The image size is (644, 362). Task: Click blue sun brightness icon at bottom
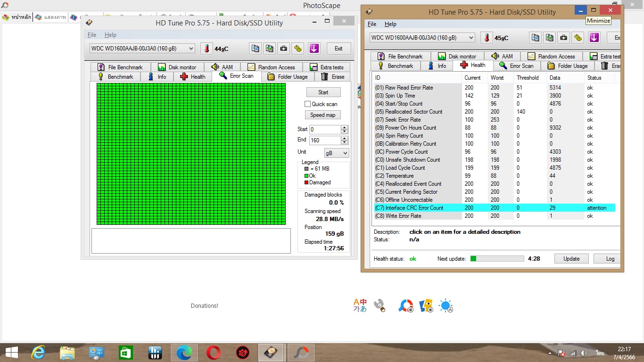point(446,306)
